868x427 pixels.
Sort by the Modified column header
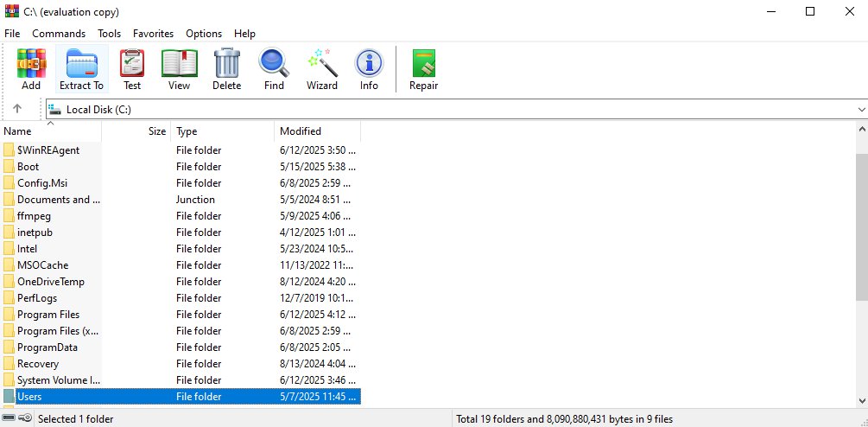(318, 131)
